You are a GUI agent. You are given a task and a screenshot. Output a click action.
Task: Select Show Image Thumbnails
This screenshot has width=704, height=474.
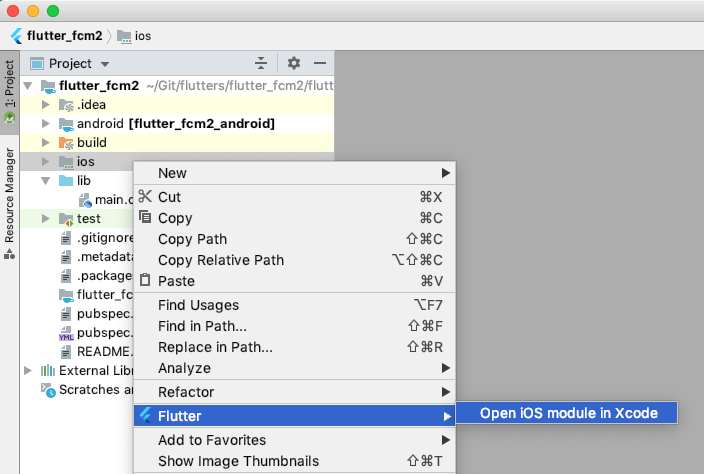(x=295, y=461)
